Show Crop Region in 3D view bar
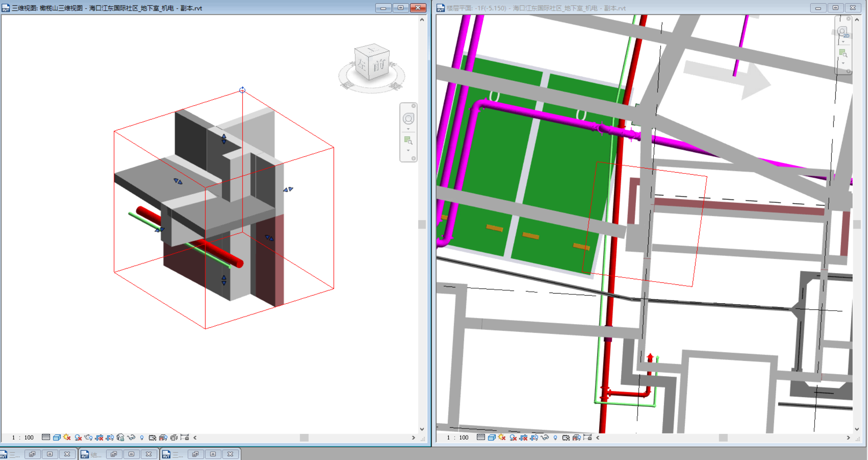 click(x=110, y=438)
